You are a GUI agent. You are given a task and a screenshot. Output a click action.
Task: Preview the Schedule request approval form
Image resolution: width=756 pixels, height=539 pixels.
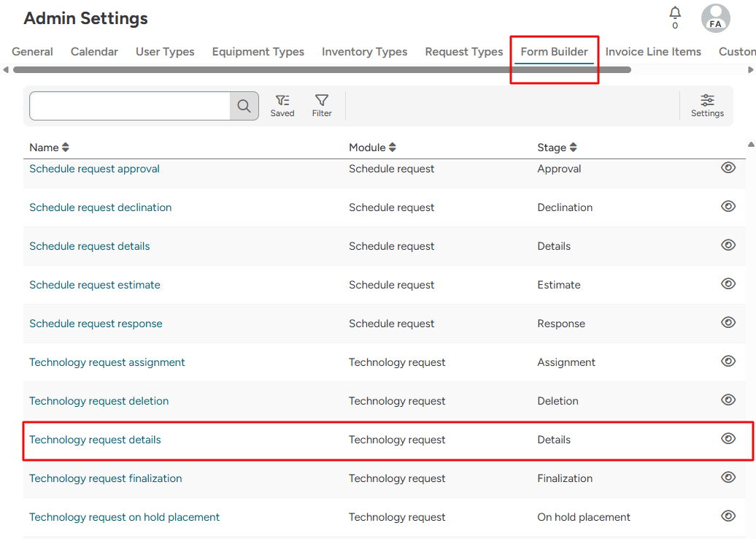728,167
